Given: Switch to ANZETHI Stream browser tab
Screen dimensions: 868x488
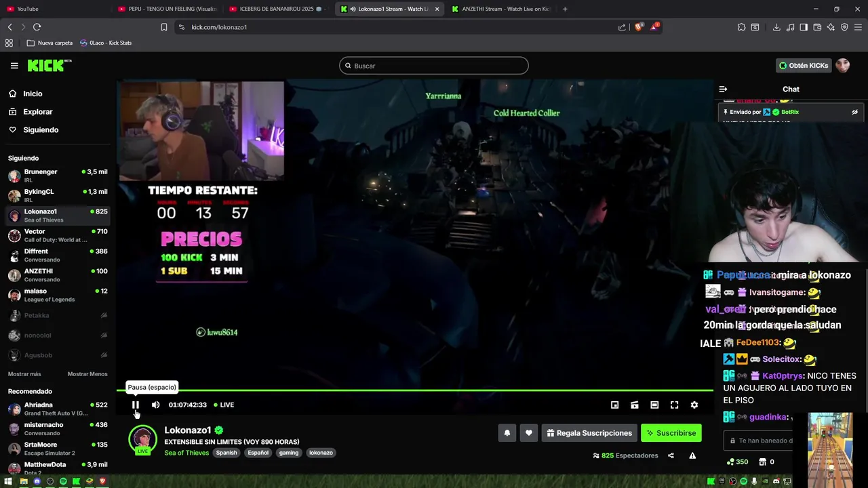Looking at the screenshot, I should click(x=502, y=9).
